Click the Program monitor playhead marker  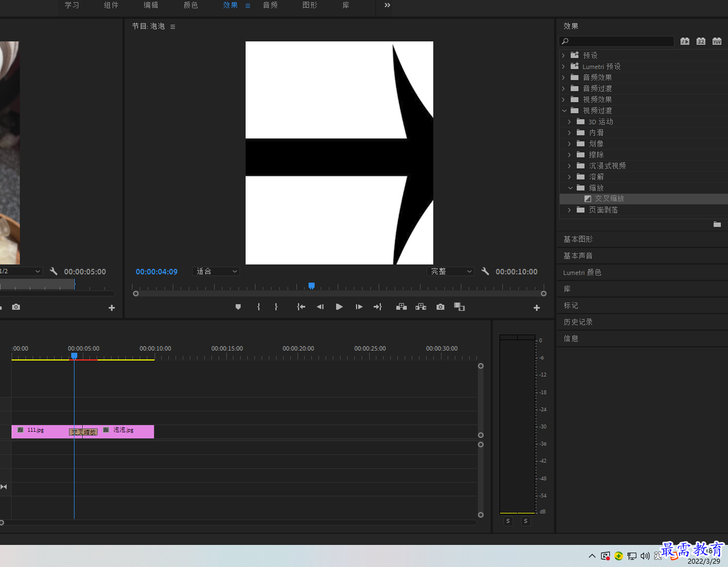pos(311,285)
